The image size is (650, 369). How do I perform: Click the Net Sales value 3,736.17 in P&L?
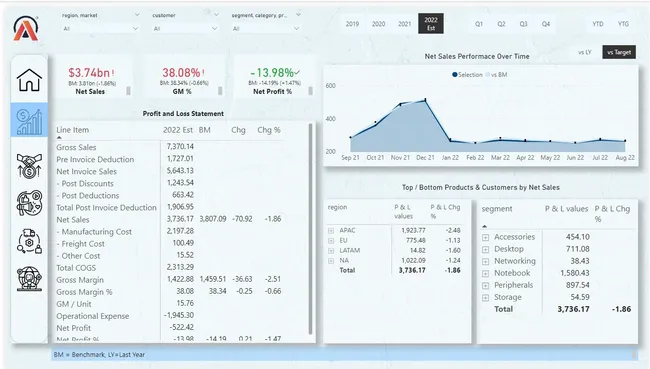click(180, 219)
